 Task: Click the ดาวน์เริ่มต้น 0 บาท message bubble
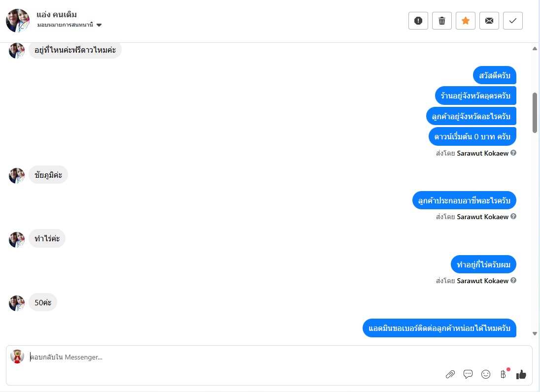[472, 136]
